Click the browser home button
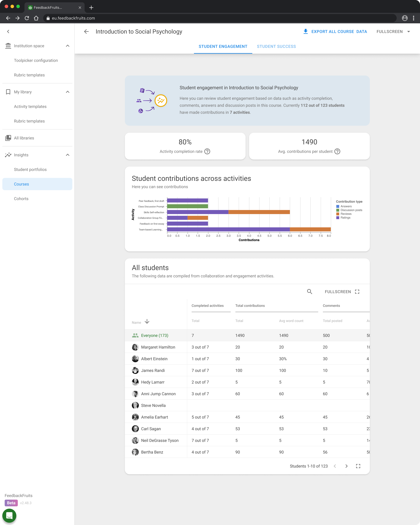Screen dimensions: 420x525 (x=36, y=18)
